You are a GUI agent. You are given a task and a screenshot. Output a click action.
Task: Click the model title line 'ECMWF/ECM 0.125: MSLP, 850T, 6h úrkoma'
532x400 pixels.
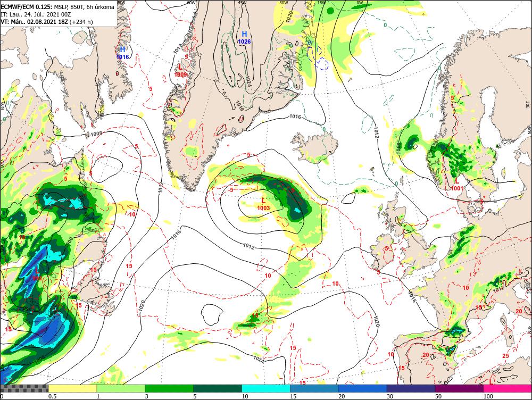(57, 6)
